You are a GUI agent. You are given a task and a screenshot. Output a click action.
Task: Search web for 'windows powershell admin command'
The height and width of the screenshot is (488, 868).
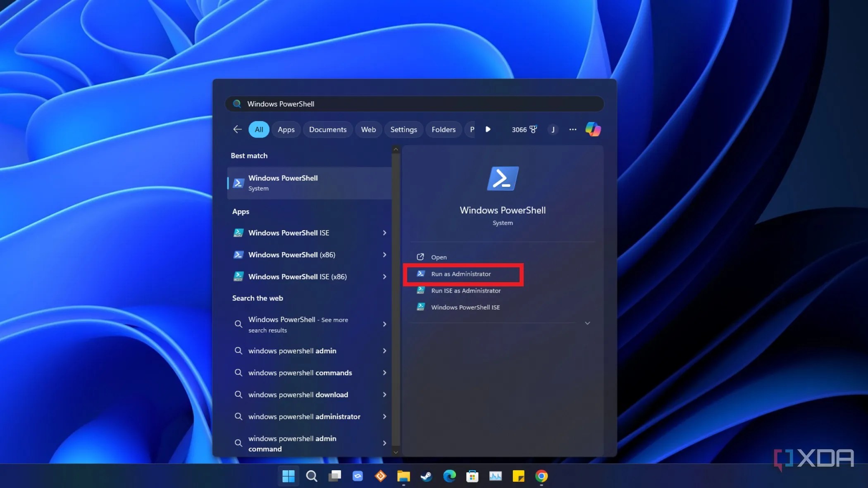(x=309, y=443)
